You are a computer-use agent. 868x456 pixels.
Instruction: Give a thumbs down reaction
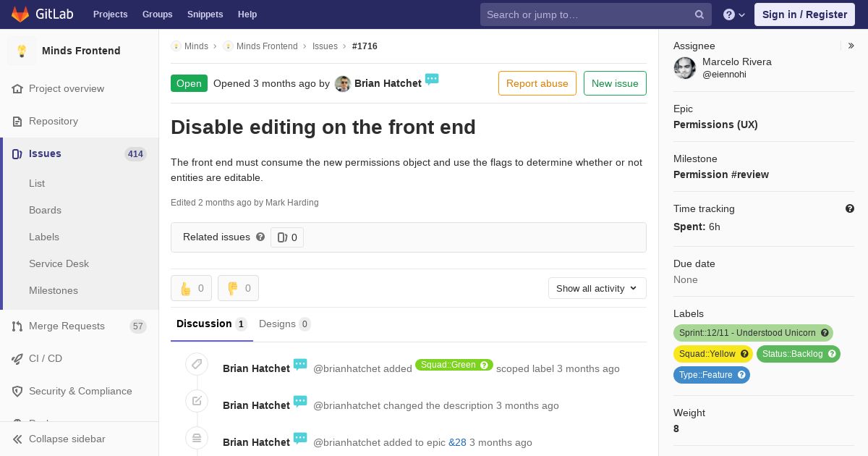238,288
